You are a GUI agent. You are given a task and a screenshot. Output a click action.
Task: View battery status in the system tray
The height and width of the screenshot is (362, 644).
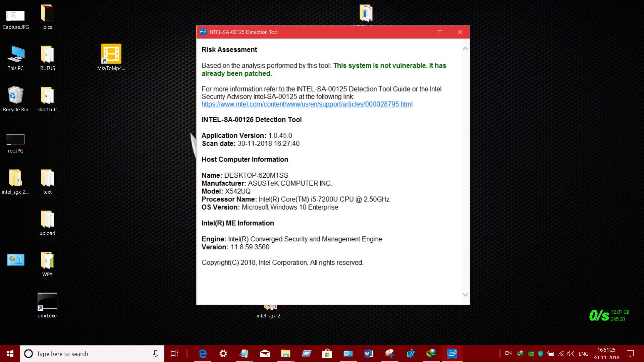pyautogui.click(x=550, y=354)
